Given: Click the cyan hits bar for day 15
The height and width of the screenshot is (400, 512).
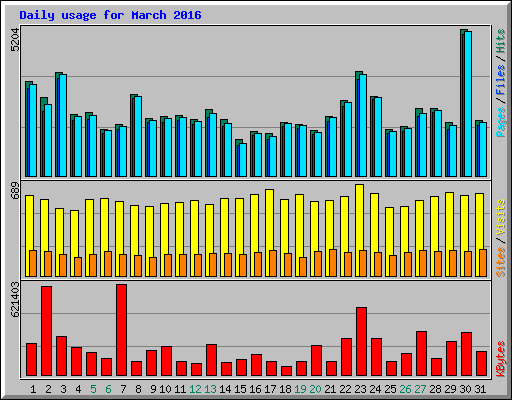Looking at the screenshot, I should tap(243, 160).
